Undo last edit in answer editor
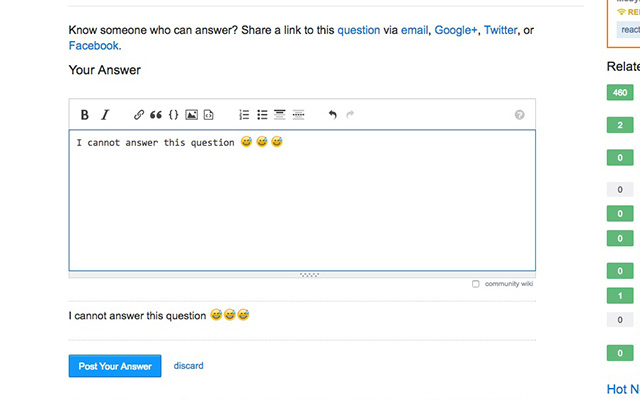This screenshot has height=400, width=640. coord(333,115)
